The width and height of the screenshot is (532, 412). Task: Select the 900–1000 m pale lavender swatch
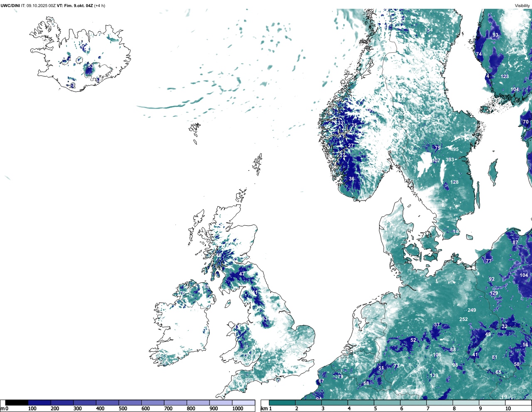tap(221, 402)
